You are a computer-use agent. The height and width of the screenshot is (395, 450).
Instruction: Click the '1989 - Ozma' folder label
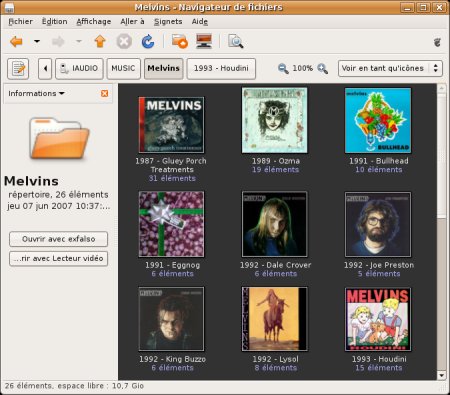pyautogui.click(x=276, y=161)
